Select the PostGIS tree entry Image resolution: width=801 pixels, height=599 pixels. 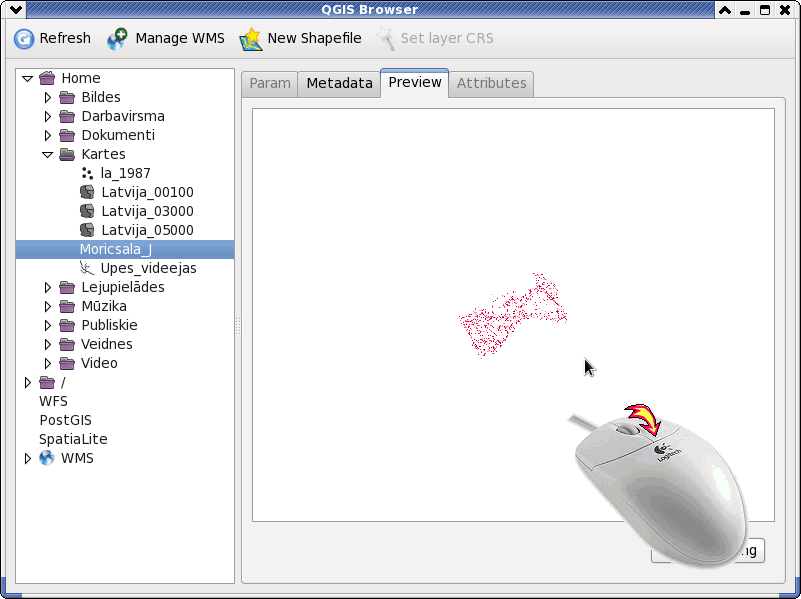[65, 420]
